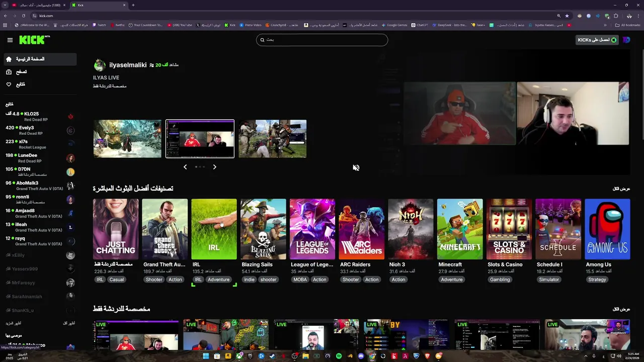Open ilyaselmaliki channel name link

tap(128, 65)
